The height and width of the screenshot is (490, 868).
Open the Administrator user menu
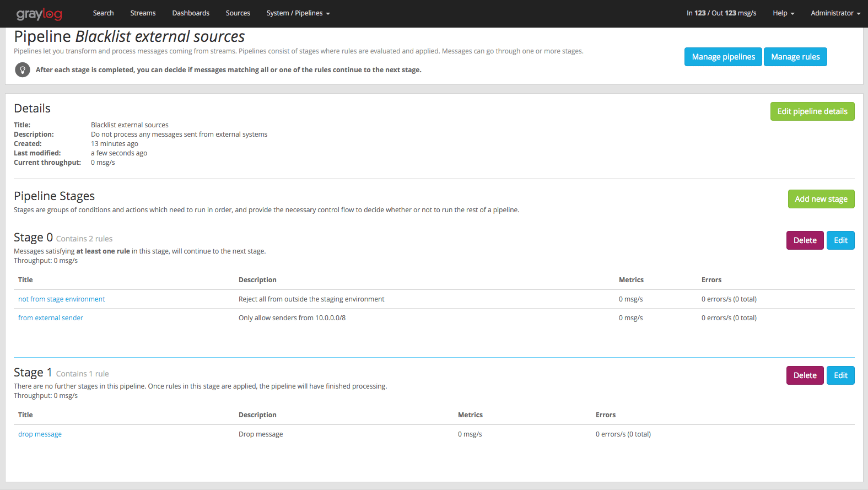point(835,13)
